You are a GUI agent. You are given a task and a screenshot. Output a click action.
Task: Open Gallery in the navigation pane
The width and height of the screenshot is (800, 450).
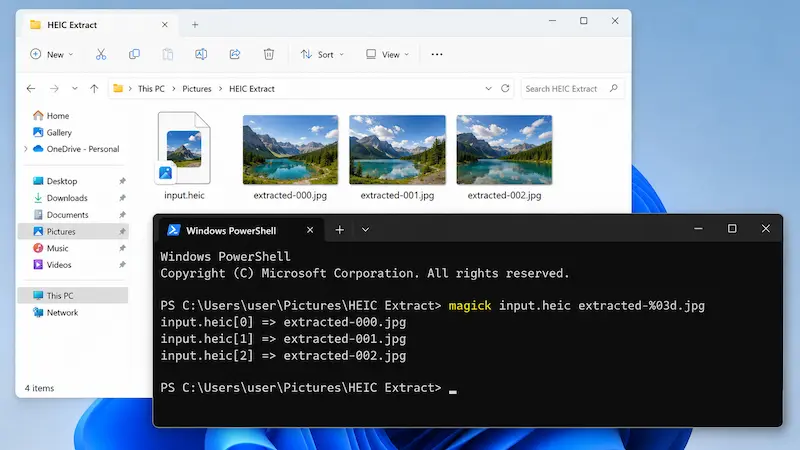[52, 133]
